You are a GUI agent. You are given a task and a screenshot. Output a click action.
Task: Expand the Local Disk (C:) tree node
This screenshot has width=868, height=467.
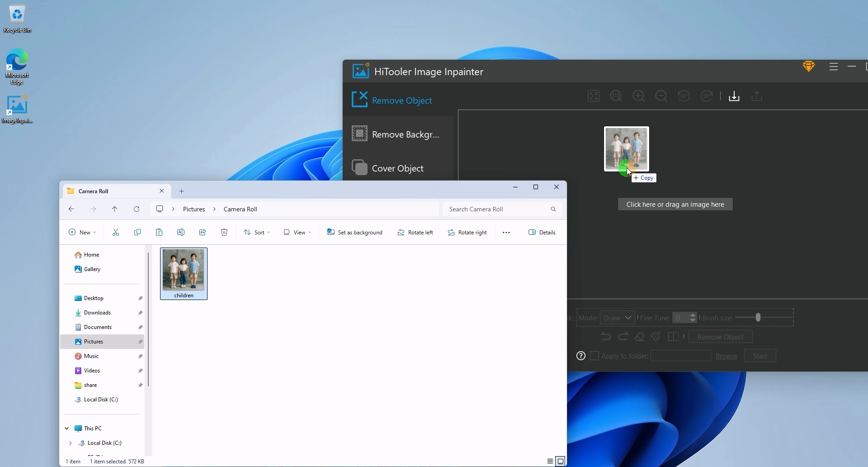[x=70, y=443]
